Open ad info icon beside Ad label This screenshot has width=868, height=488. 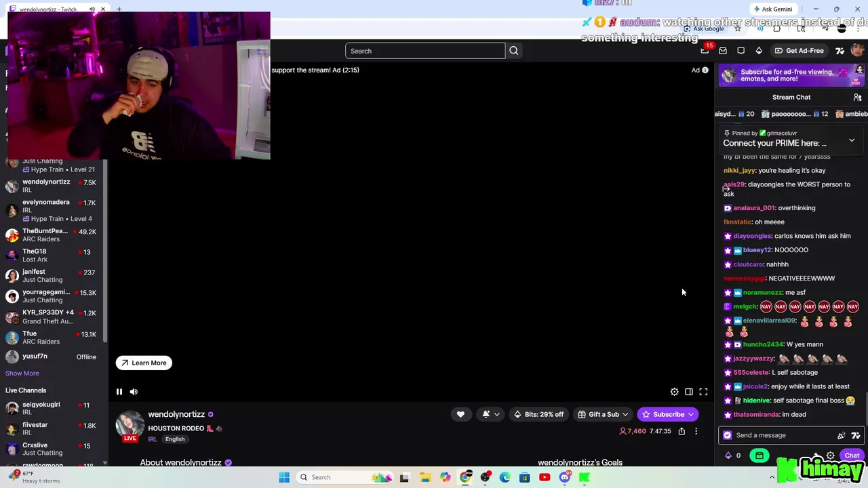pyautogui.click(x=705, y=70)
